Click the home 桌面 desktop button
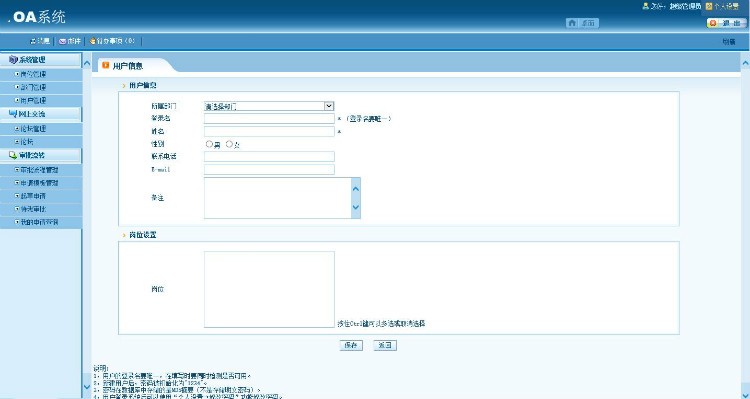750x399 pixels. coord(582,23)
